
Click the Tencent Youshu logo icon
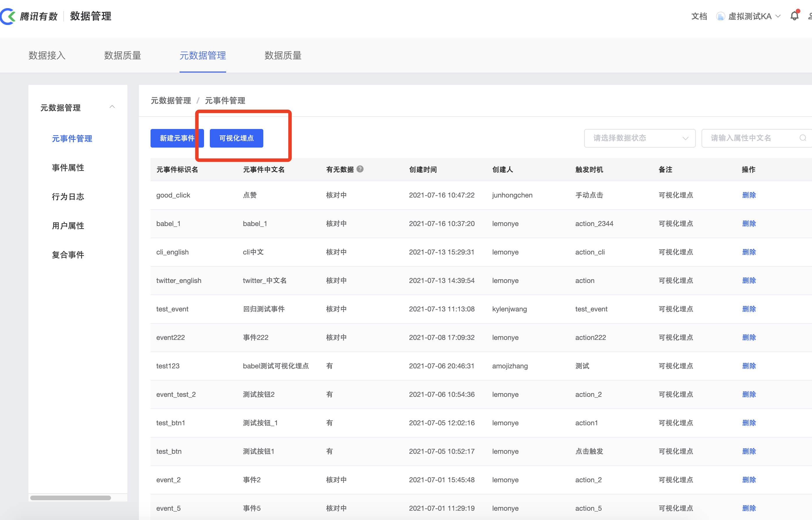coord(8,16)
